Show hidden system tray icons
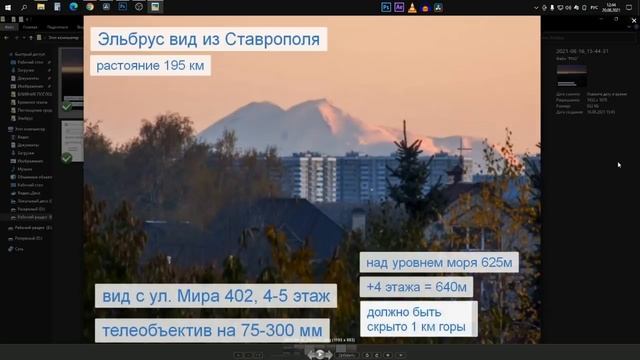The width and height of the screenshot is (640, 360). pos(536,8)
